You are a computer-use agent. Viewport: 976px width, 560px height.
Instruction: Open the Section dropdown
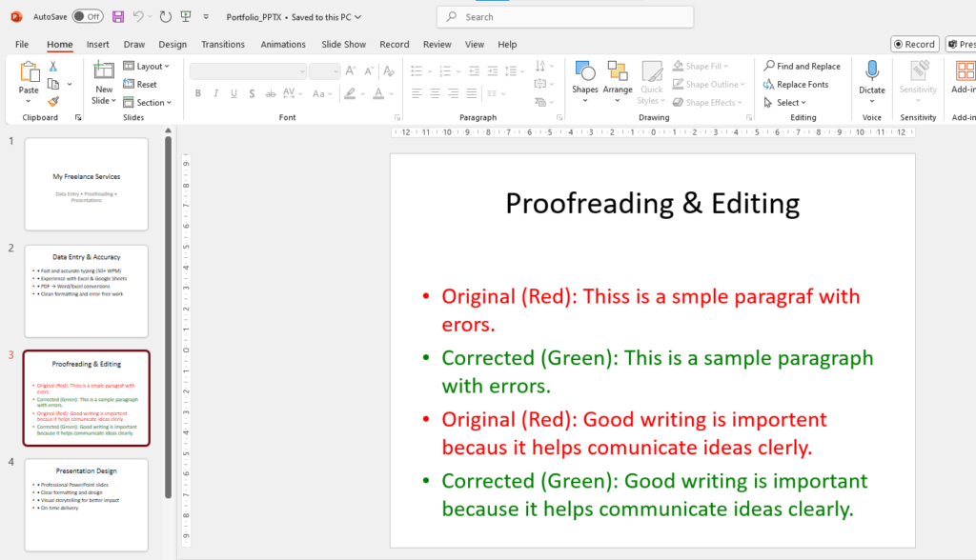(x=147, y=102)
